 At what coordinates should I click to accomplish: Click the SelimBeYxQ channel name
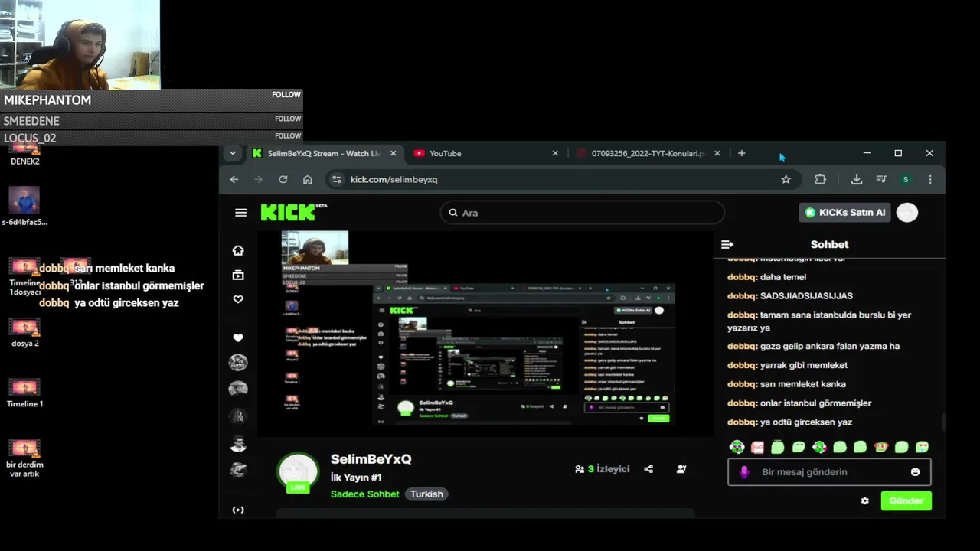point(371,459)
